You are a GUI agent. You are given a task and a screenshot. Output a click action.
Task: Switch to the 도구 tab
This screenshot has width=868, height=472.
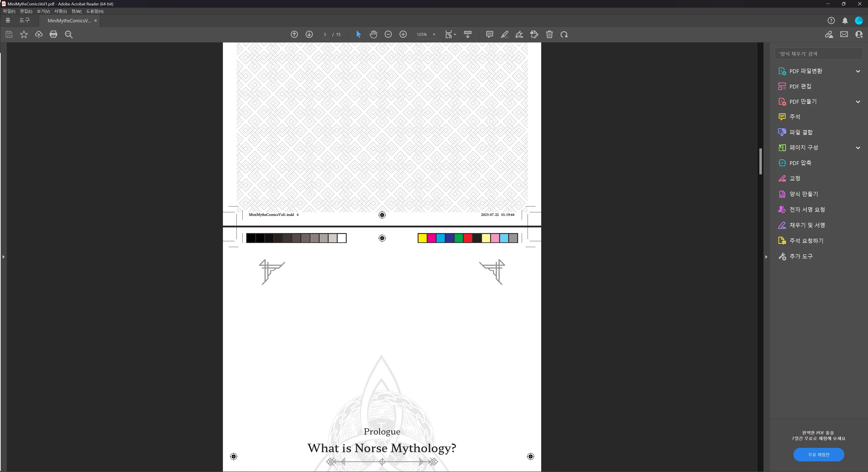point(24,21)
